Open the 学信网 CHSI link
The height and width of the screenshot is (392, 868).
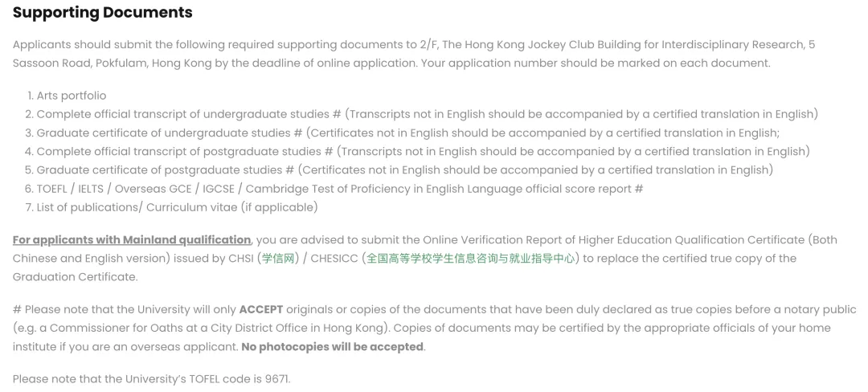278,258
